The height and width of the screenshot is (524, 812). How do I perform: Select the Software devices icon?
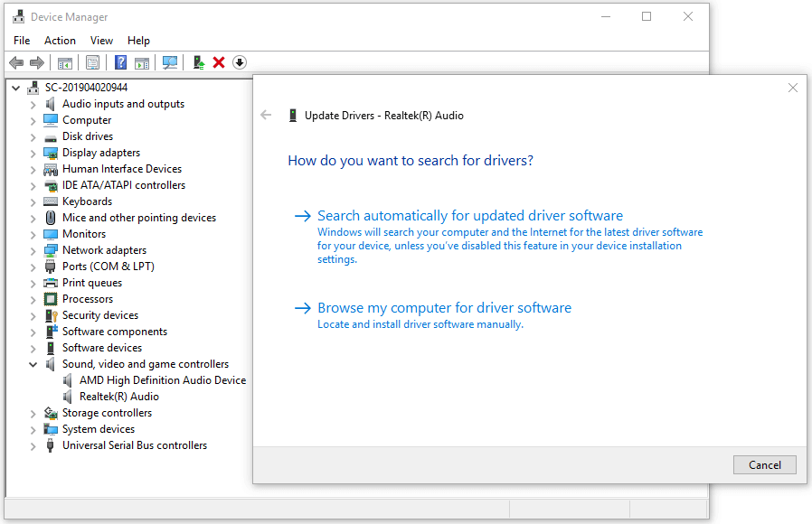pyautogui.click(x=51, y=348)
